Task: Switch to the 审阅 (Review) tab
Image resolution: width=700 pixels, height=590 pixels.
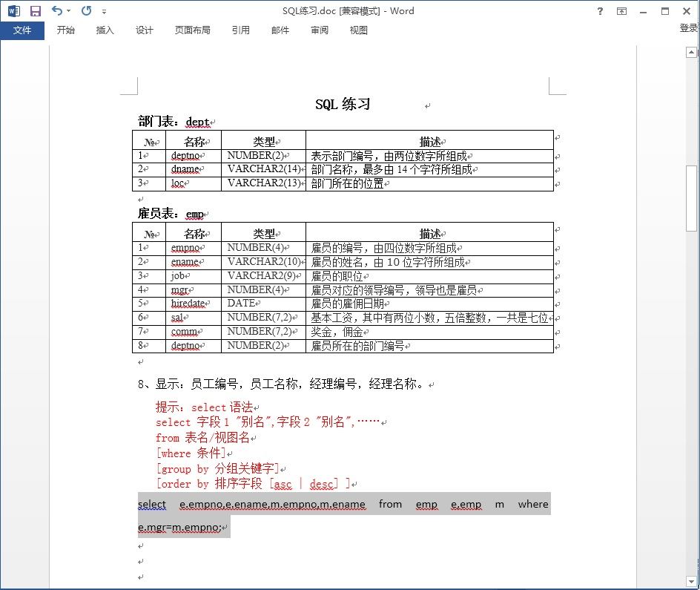Action: [x=319, y=30]
